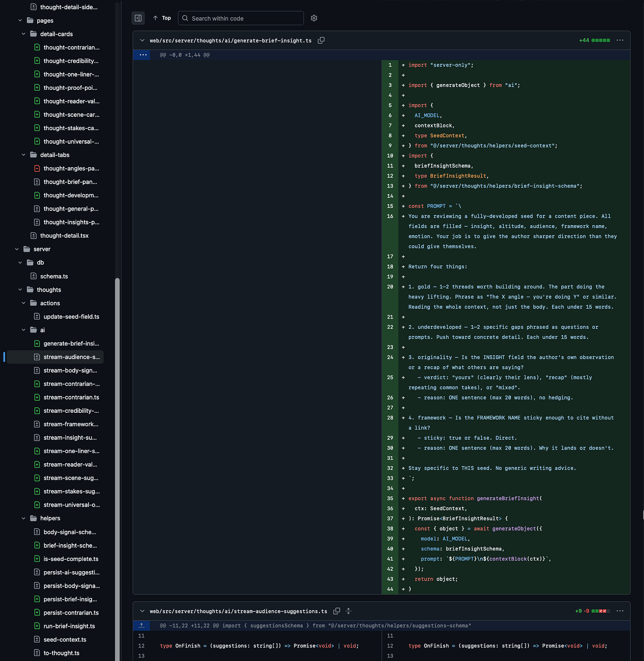This screenshot has width=644, height=661.
Task: Click folder icon of helpers
Action: [x=34, y=518]
